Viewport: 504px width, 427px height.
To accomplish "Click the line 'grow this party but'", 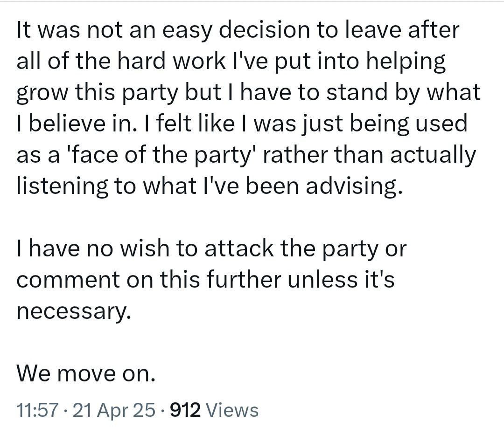I will coord(248,92).
